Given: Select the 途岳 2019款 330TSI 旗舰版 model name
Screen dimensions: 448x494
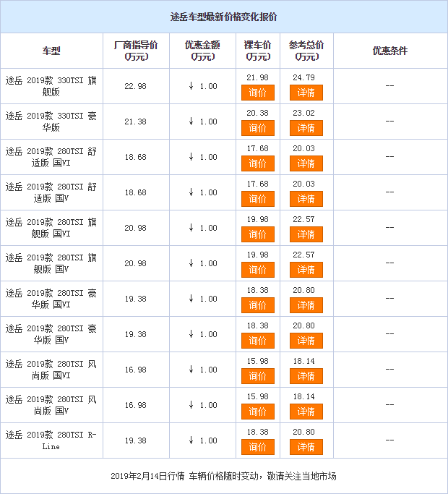Looking at the screenshot, I should pos(51,86).
